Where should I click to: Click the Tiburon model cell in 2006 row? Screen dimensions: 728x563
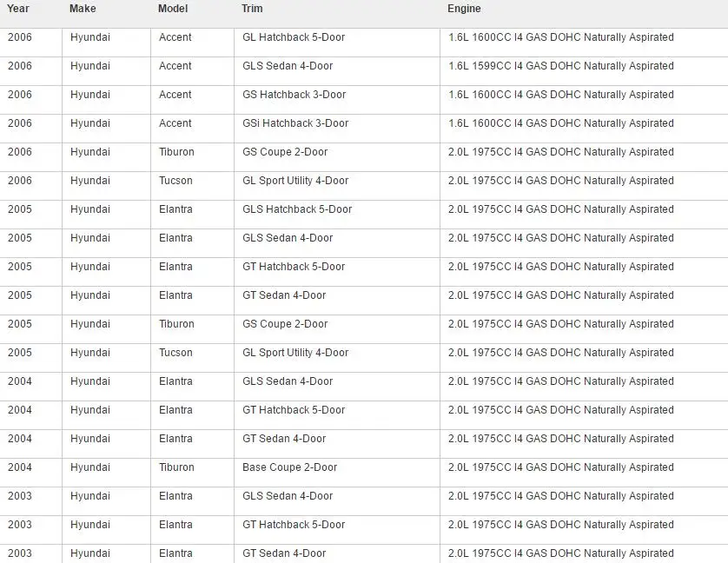point(176,152)
